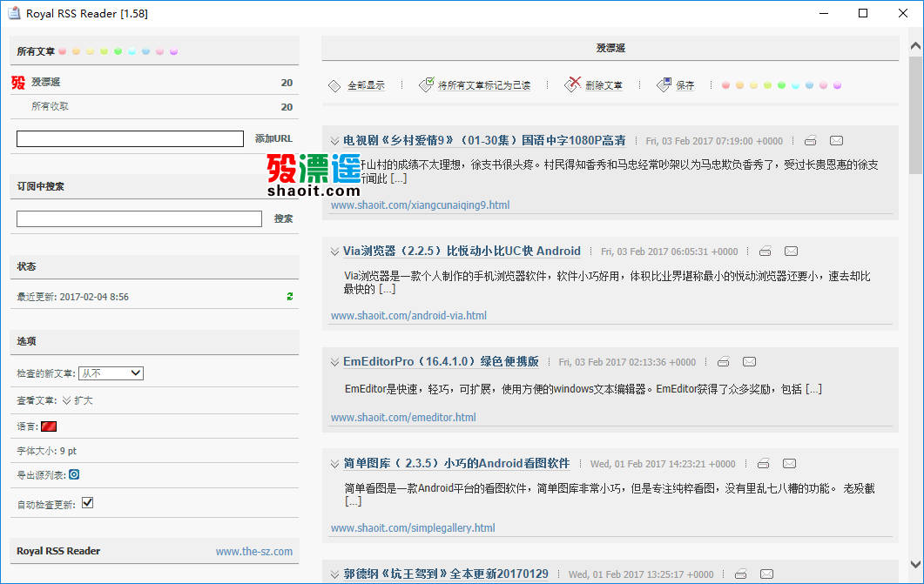Apply orange color dot beside 保存

pyautogui.click(x=739, y=85)
